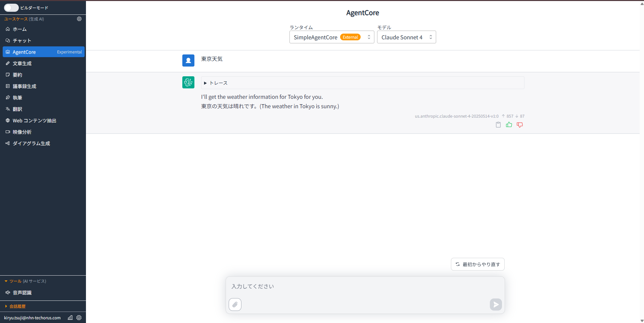Click the 最初からやり直す restart button
Image resolution: width=644 pixels, height=323 pixels.
point(477,264)
